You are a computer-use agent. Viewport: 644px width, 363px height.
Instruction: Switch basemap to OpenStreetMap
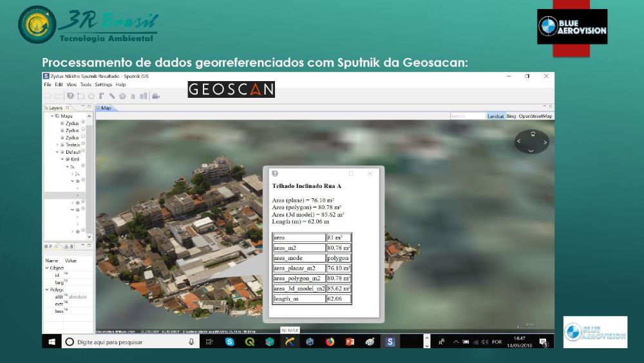pyautogui.click(x=536, y=116)
